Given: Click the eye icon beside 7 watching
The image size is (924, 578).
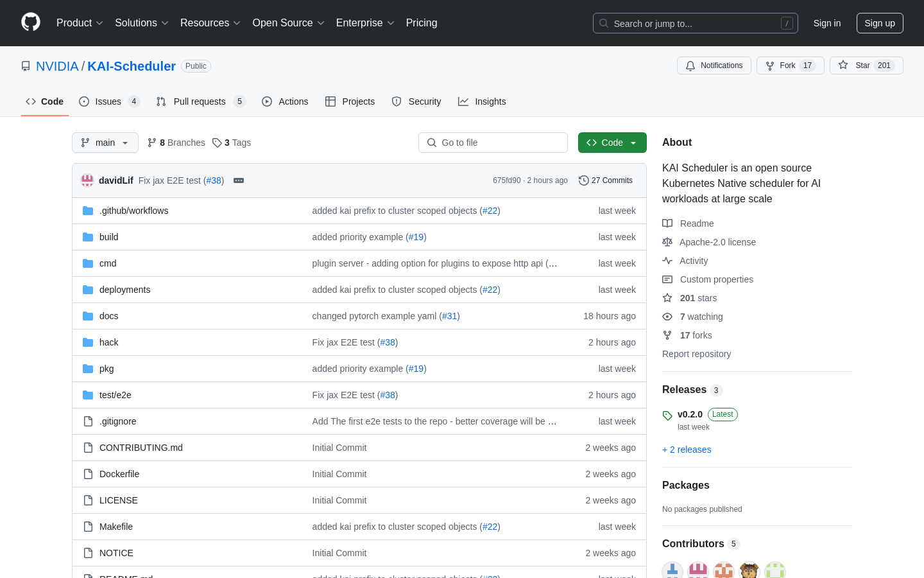Looking at the screenshot, I should pos(667,317).
